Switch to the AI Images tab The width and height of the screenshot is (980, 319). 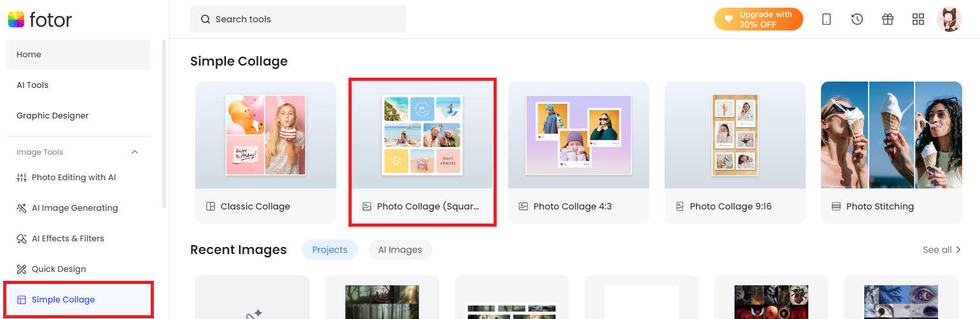[399, 250]
